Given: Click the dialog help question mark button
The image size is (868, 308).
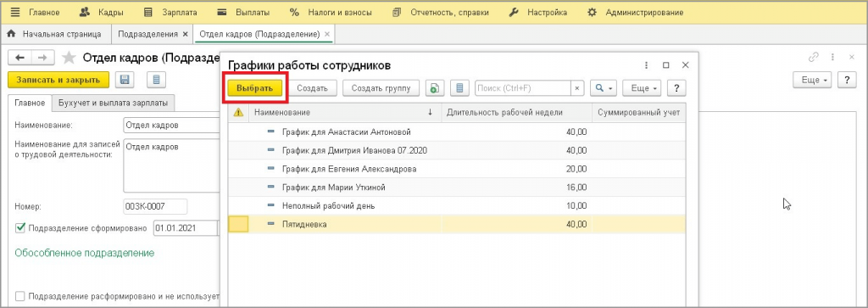Looking at the screenshot, I should point(676,88).
